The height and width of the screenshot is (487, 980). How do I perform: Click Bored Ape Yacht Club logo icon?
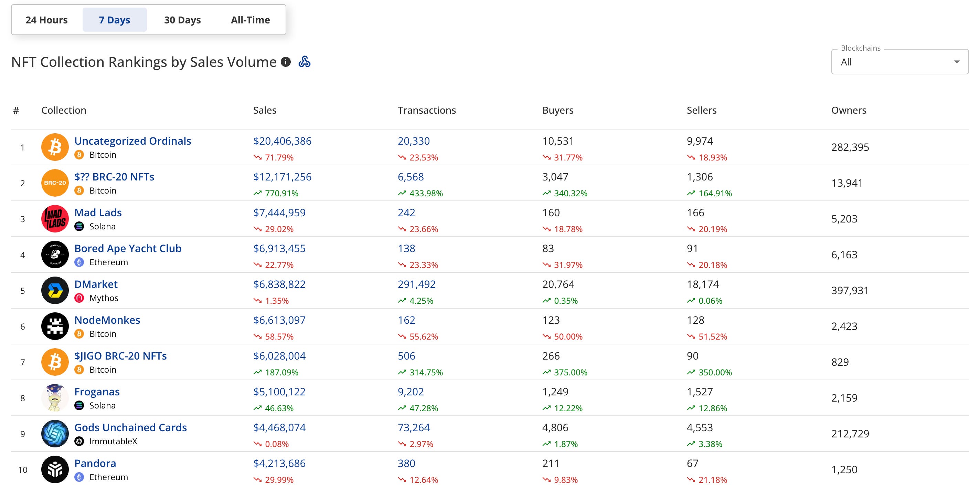tap(55, 255)
